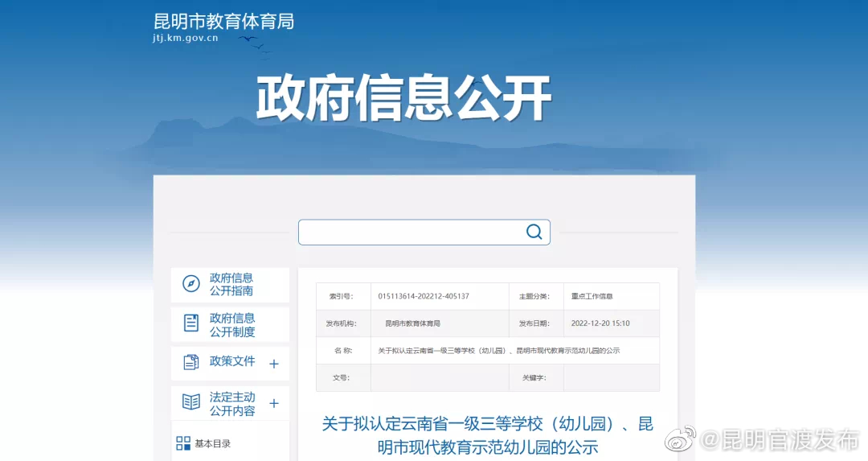This screenshot has height=461, width=868.
Task: Select index number 015113614-202212-405137
Action: pyautogui.click(x=424, y=296)
